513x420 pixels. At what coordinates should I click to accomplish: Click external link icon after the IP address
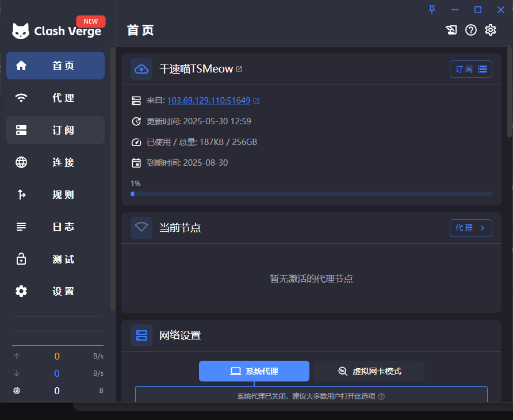pyautogui.click(x=256, y=101)
